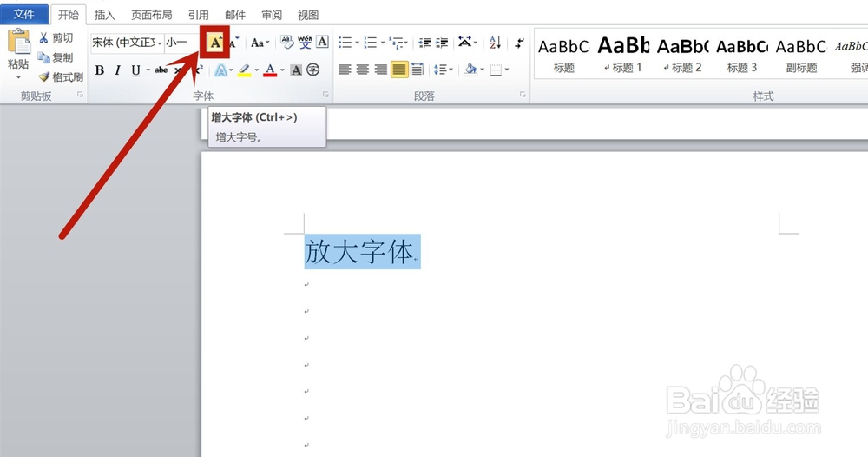Switch to the 插入 Insert tab

tap(105, 15)
